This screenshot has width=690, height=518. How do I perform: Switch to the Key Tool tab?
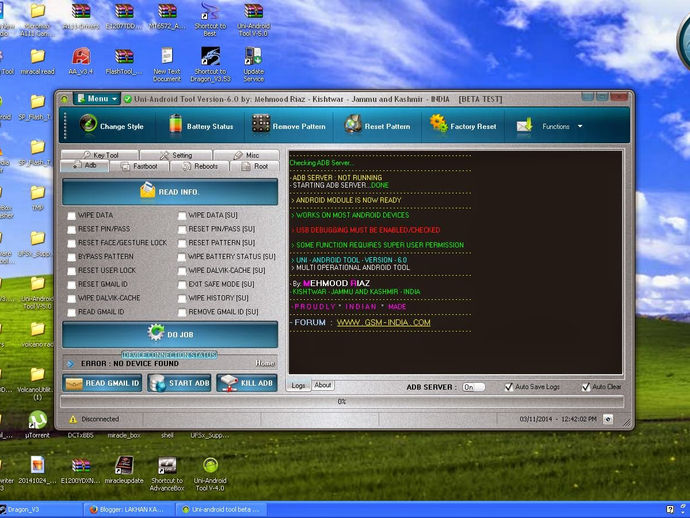[x=100, y=155]
